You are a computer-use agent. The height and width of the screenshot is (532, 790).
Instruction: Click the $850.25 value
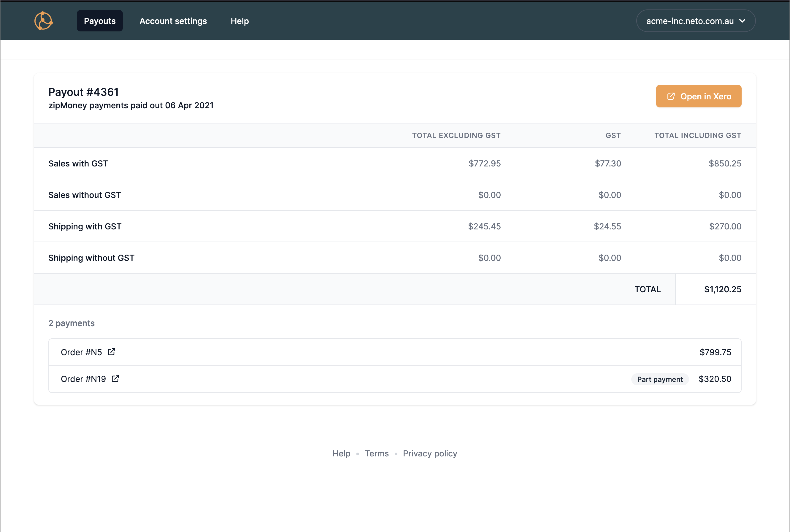pyautogui.click(x=725, y=164)
